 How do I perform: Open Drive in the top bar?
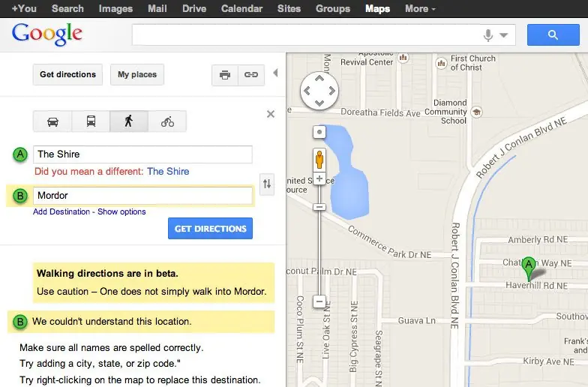coord(194,9)
